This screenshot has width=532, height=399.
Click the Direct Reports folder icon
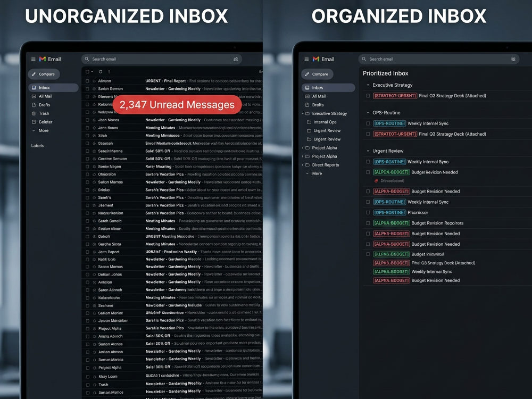tap(307, 165)
